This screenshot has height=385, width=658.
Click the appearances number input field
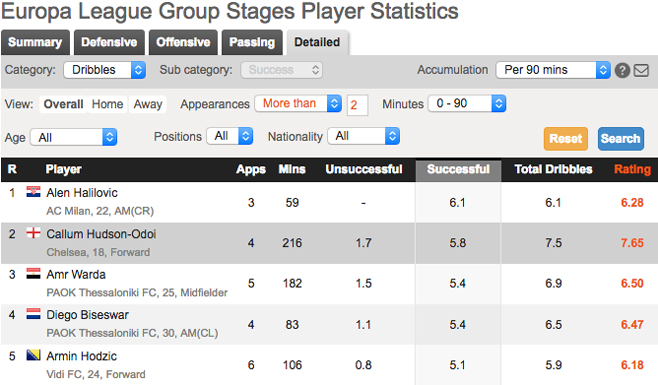coord(358,105)
